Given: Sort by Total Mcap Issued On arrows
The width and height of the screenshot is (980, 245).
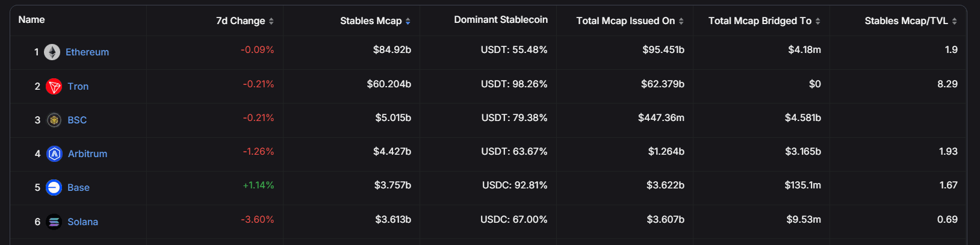Looking at the screenshot, I should tap(681, 21).
